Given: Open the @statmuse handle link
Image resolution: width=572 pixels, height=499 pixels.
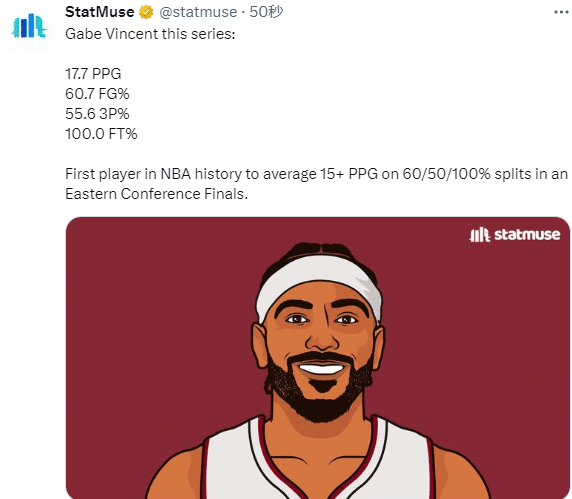Looking at the screenshot, I should pyautogui.click(x=198, y=12).
